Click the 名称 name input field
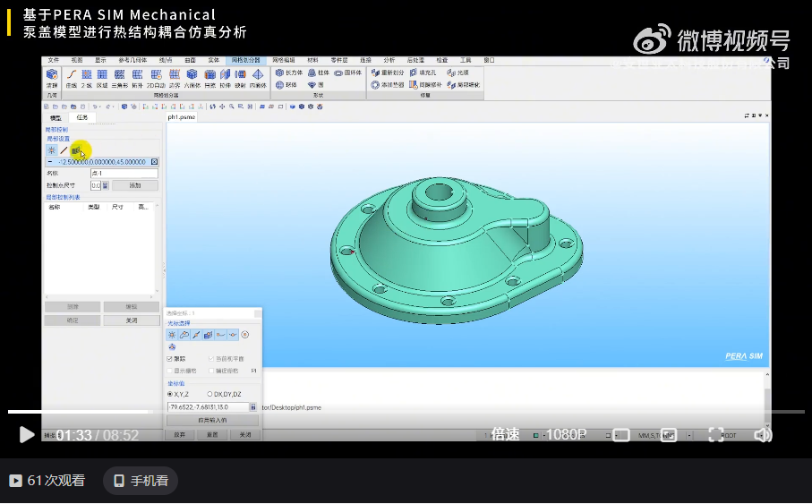Image resolution: width=812 pixels, height=504 pixels. click(124, 174)
